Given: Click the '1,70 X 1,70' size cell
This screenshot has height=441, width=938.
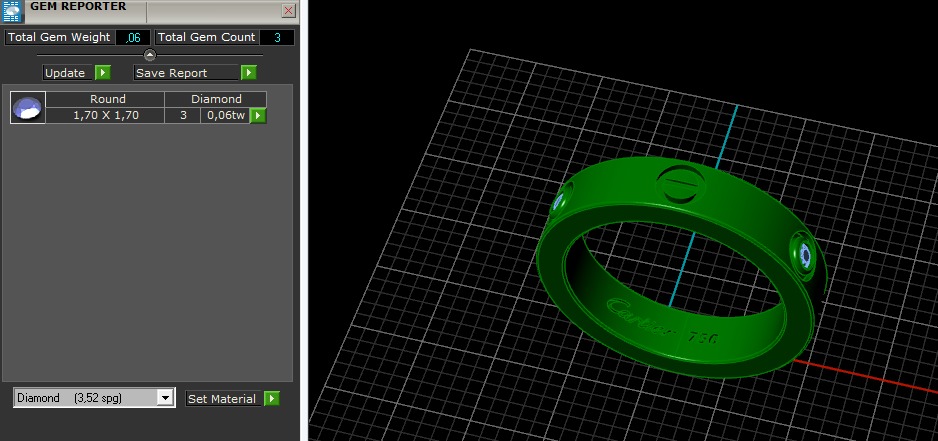Looking at the screenshot, I should pyautogui.click(x=105, y=115).
